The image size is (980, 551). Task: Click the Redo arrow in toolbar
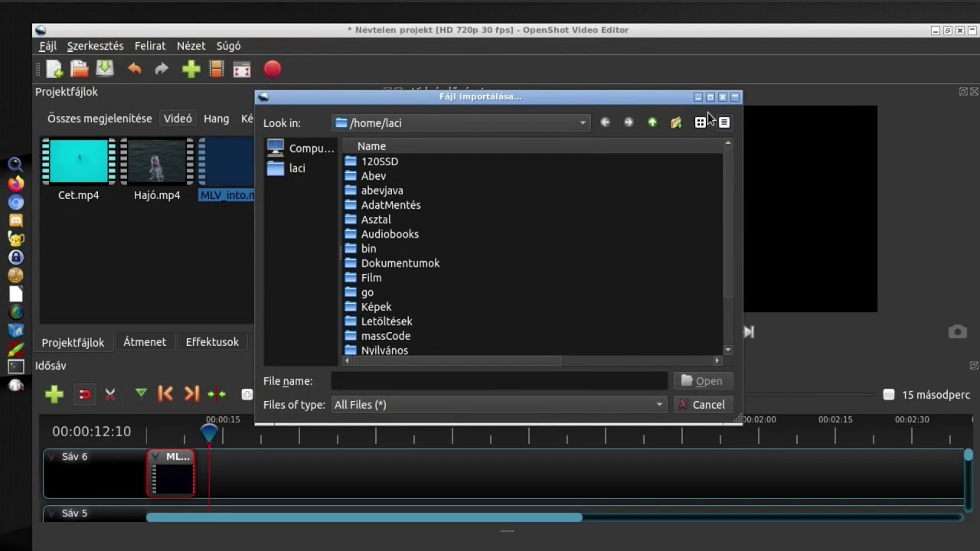pos(162,70)
